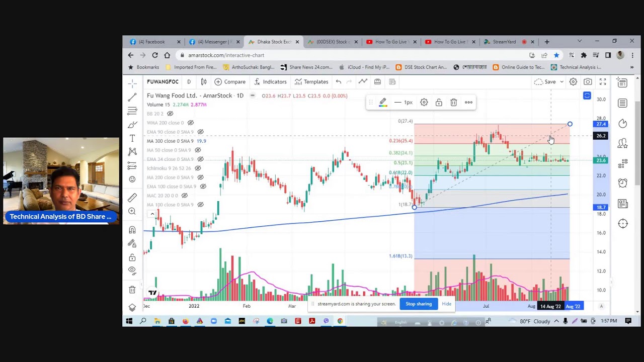This screenshot has width=644, height=362.
Task: Open the news panel in right sidebar
Action: 623,204
